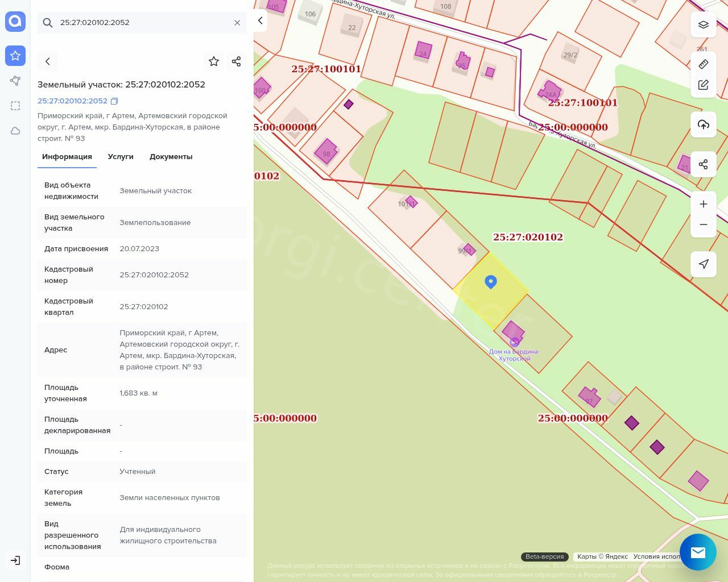
Task: Open favorites star in left sidebar
Action: pyautogui.click(x=15, y=56)
